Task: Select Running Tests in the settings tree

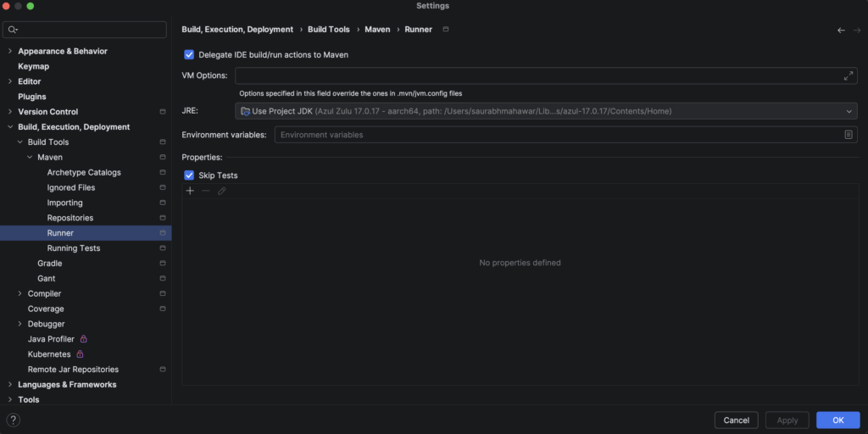Action: 74,248
